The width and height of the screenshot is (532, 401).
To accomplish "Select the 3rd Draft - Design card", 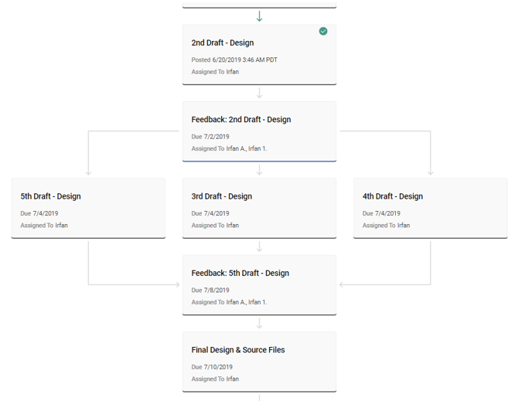I will click(x=259, y=208).
